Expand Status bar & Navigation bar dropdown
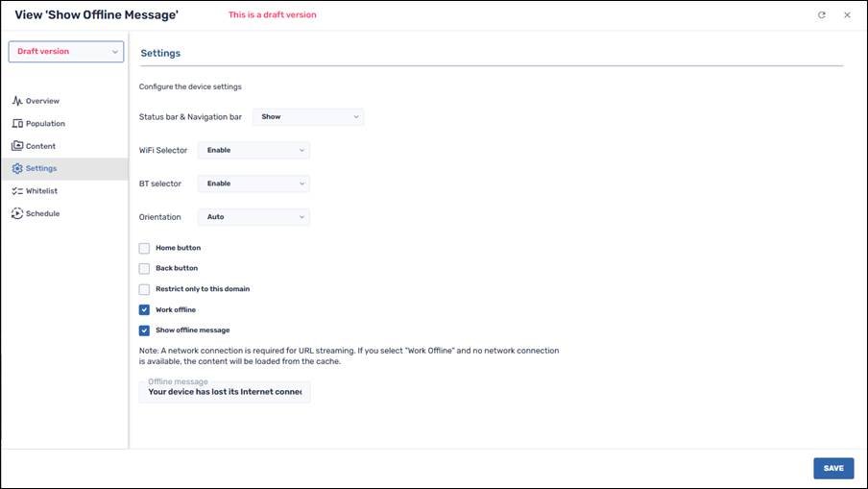Image resolution: width=868 pixels, height=489 pixels. 308,117
